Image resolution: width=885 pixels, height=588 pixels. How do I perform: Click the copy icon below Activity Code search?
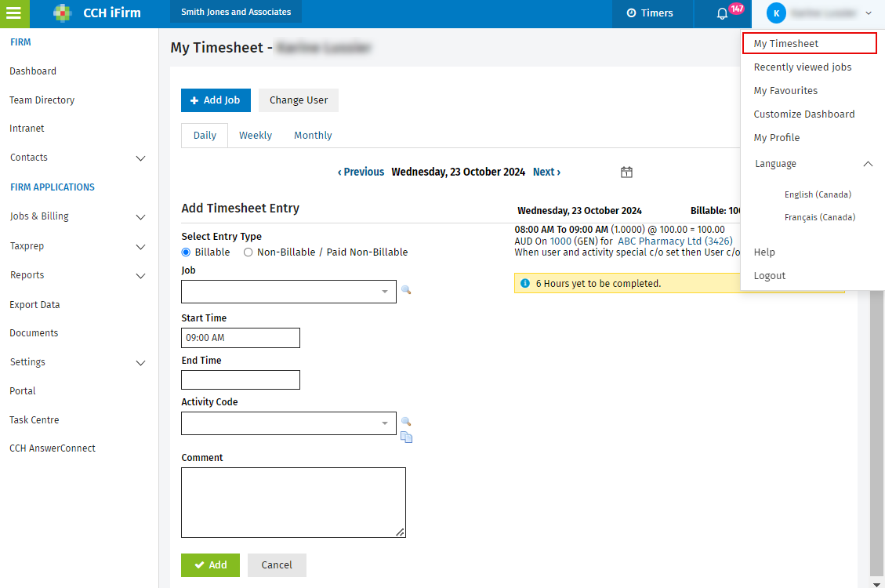point(406,437)
